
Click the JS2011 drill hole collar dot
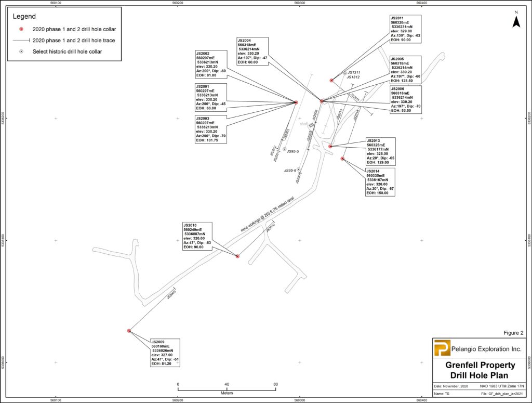coord(331,80)
